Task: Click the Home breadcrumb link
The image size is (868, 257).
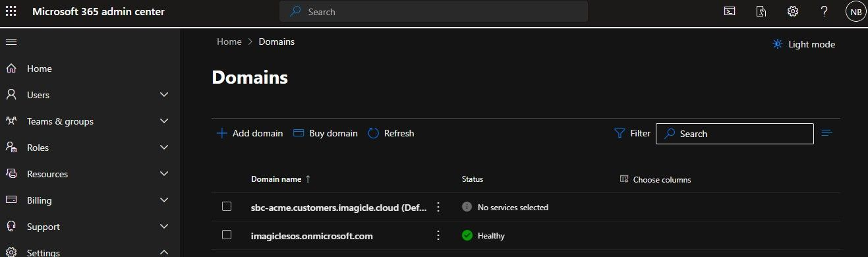Action: pyautogui.click(x=229, y=42)
